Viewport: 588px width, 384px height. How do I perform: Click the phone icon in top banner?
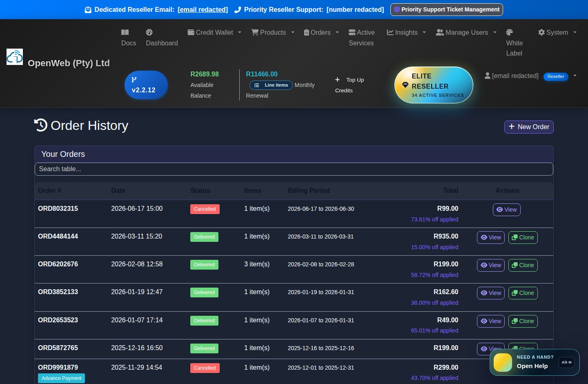pos(238,10)
